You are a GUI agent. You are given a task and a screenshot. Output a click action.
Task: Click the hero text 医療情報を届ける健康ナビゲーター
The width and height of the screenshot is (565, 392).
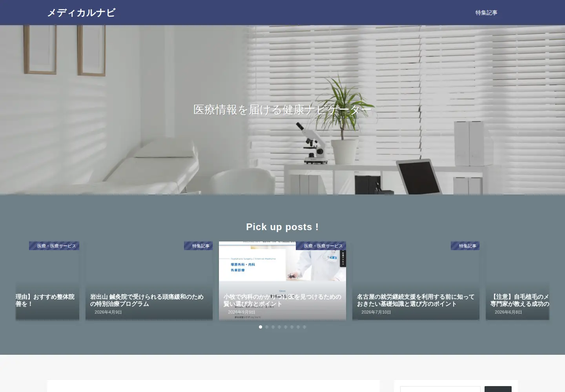click(x=282, y=110)
